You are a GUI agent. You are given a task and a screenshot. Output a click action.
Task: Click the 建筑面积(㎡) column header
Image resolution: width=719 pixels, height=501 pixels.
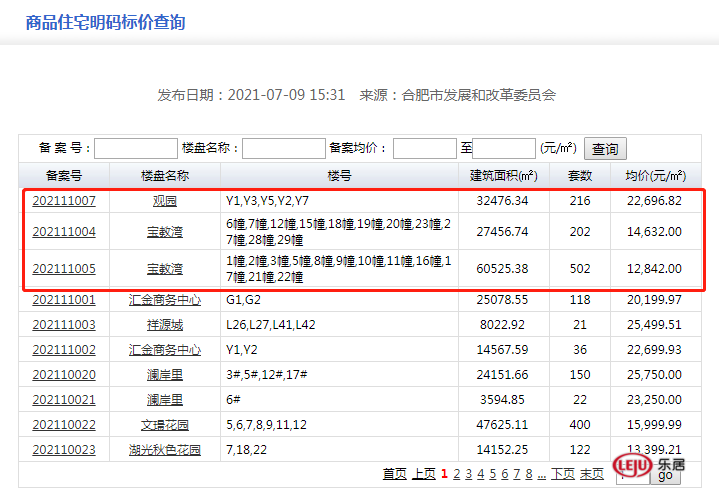503,176
